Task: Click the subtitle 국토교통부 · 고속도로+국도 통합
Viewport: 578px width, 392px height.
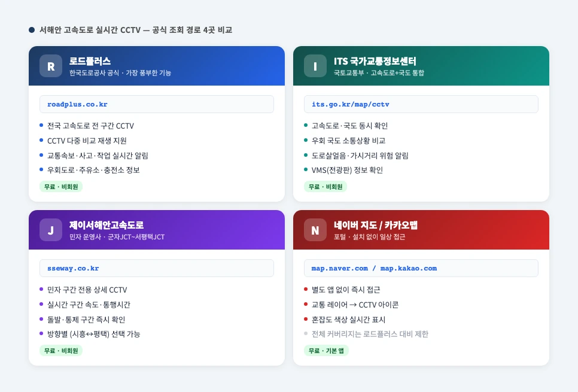Action: 379,72
